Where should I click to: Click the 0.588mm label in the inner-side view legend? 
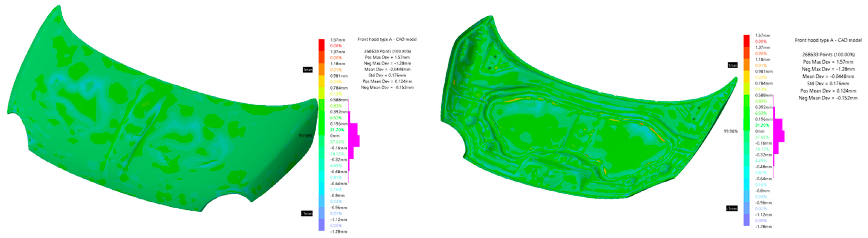[x=764, y=95]
